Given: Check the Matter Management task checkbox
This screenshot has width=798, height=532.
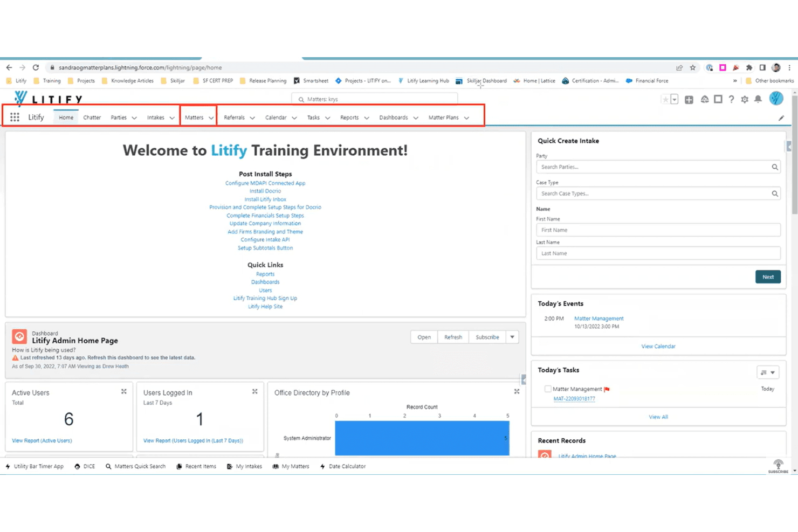Looking at the screenshot, I should pyautogui.click(x=548, y=389).
